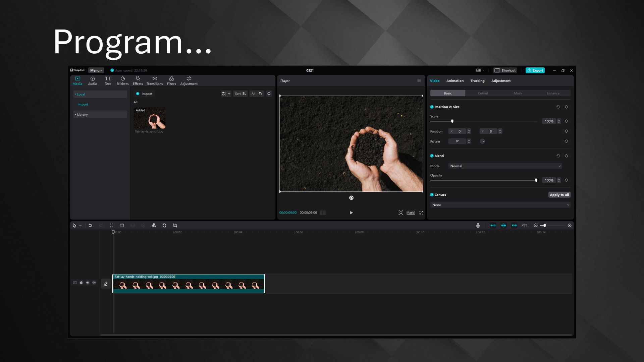Open the Effects panel
Viewport: 644px width, 362px height.
(138, 80)
